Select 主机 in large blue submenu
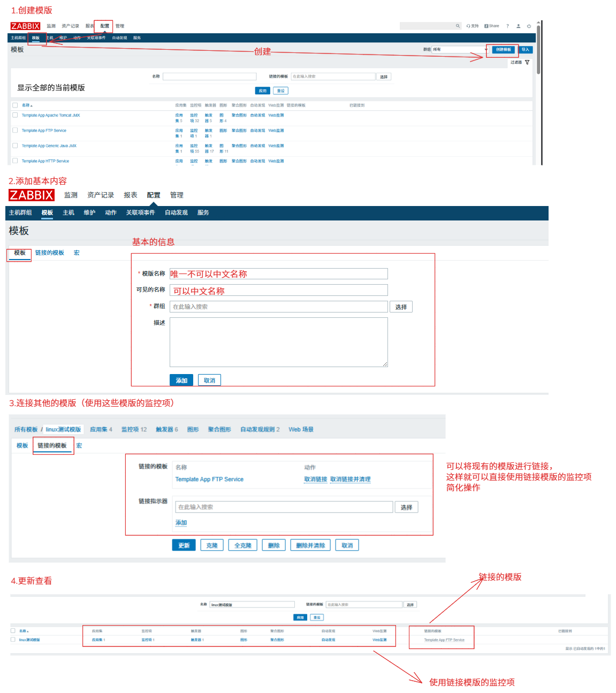The height and width of the screenshot is (693, 616). pyautogui.click(x=69, y=212)
